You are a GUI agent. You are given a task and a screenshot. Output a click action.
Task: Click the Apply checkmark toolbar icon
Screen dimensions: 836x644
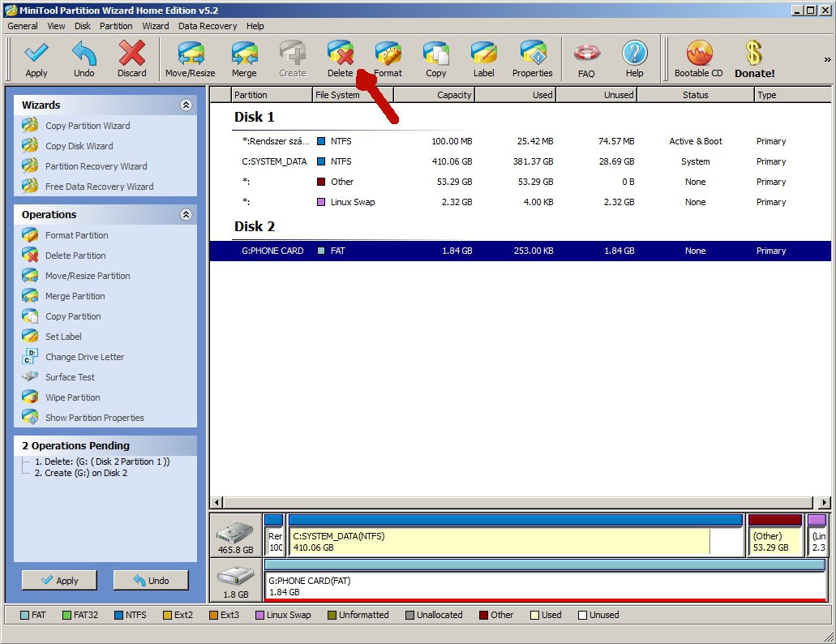(x=36, y=59)
